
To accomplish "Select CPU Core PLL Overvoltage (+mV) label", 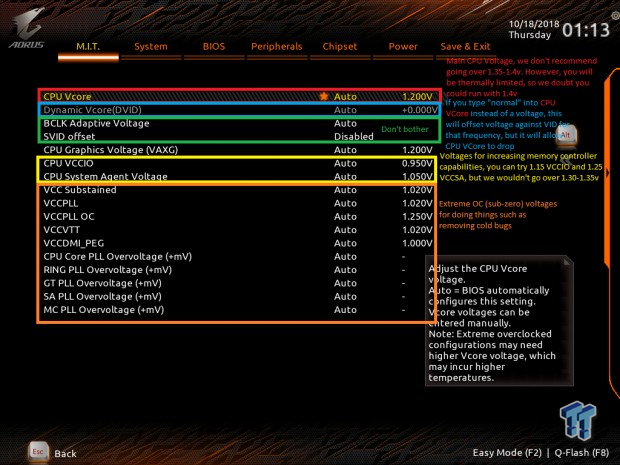I will pyautogui.click(x=118, y=257).
